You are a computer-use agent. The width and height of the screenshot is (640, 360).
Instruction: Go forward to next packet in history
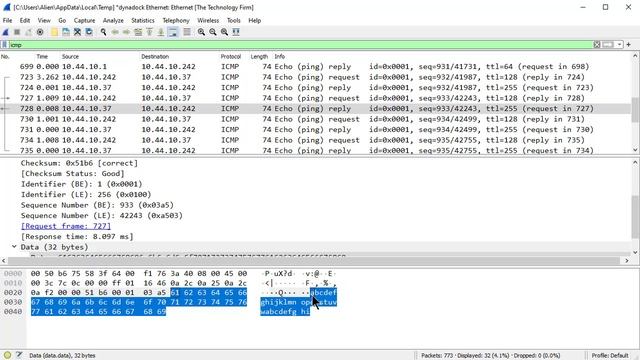pos(127,32)
